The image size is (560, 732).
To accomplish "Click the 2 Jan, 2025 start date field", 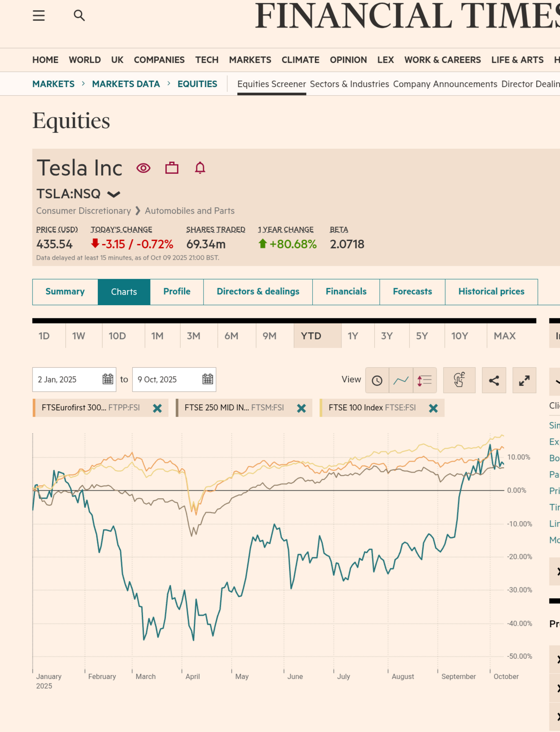I will tap(66, 379).
